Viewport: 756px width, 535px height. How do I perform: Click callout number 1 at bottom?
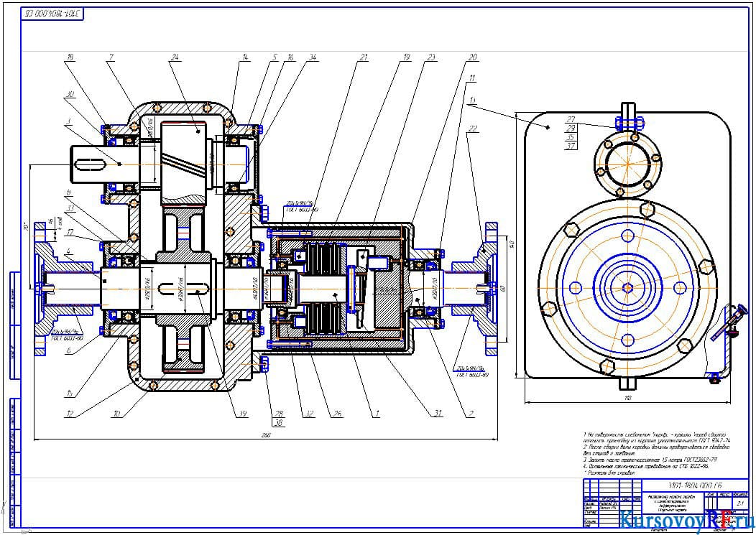click(377, 414)
